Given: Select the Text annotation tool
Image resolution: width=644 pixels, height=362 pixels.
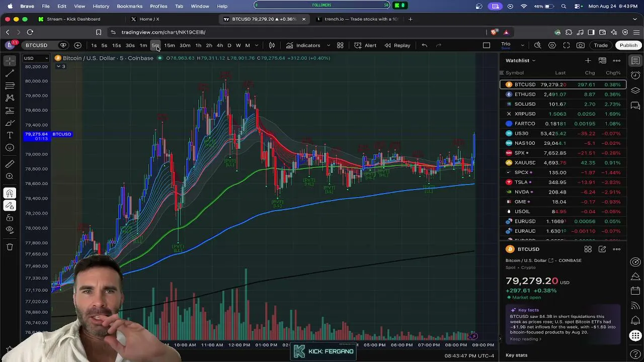Looking at the screenshot, I should [x=10, y=136].
